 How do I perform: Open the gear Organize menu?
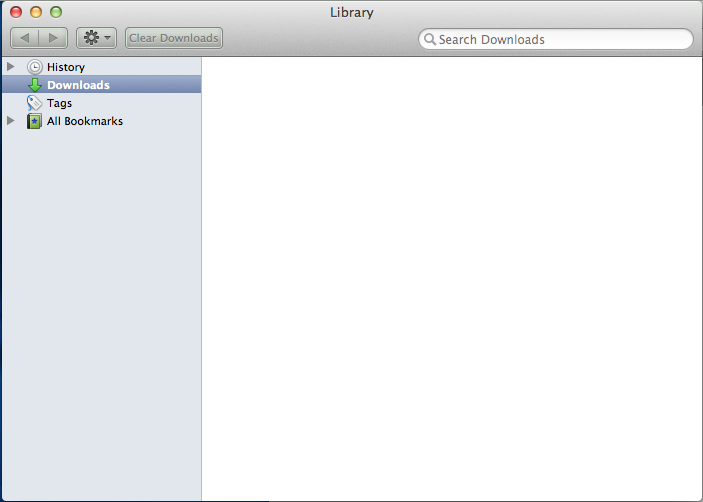(96, 38)
